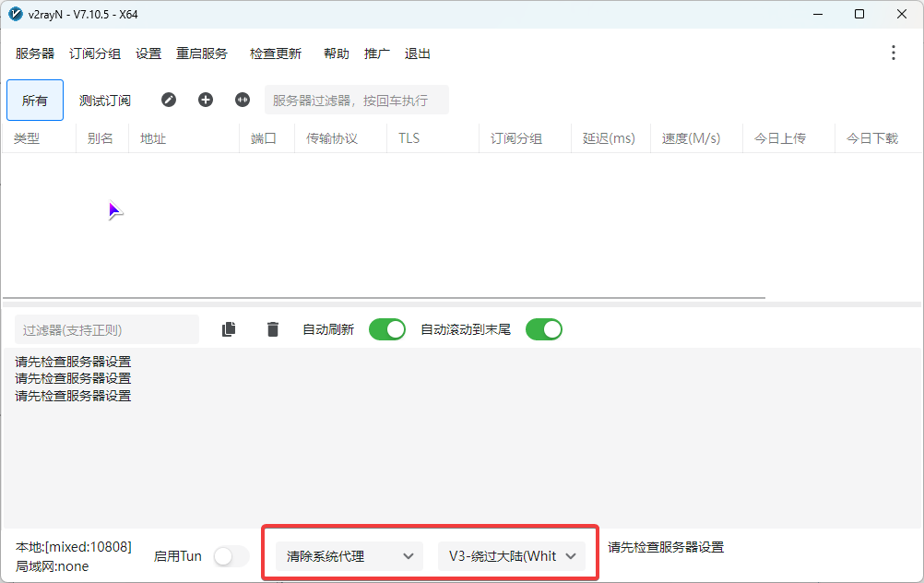Disable 自动滚动到末尾 switch
Viewport: 924px width, 583px height.
(x=544, y=329)
